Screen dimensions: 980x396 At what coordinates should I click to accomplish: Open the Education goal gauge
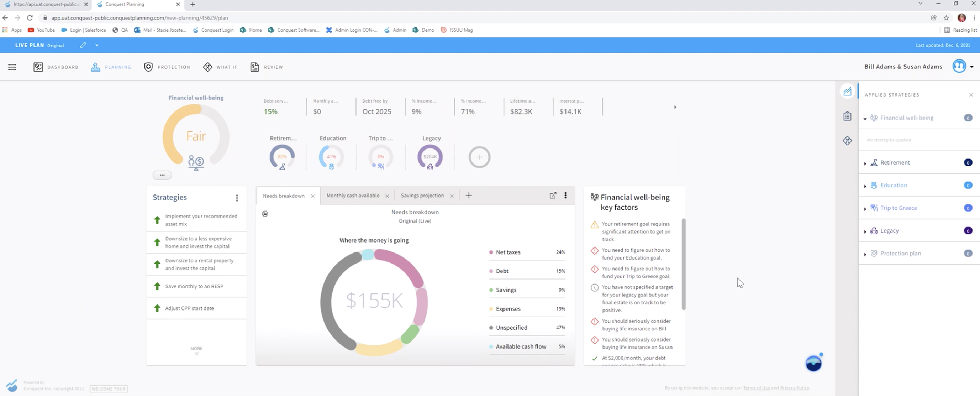point(331,156)
